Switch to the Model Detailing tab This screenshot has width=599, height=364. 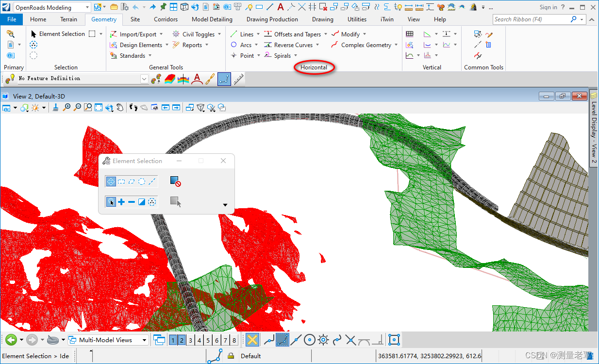pyautogui.click(x=212, y=19)
